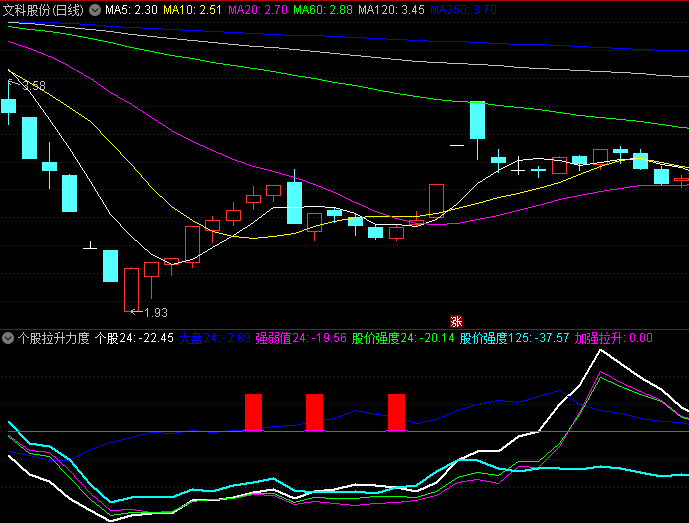Click the 股价强度125: -37.57 value
The width and height of the screenshot is (689, 523).
[x=515, y=338]
